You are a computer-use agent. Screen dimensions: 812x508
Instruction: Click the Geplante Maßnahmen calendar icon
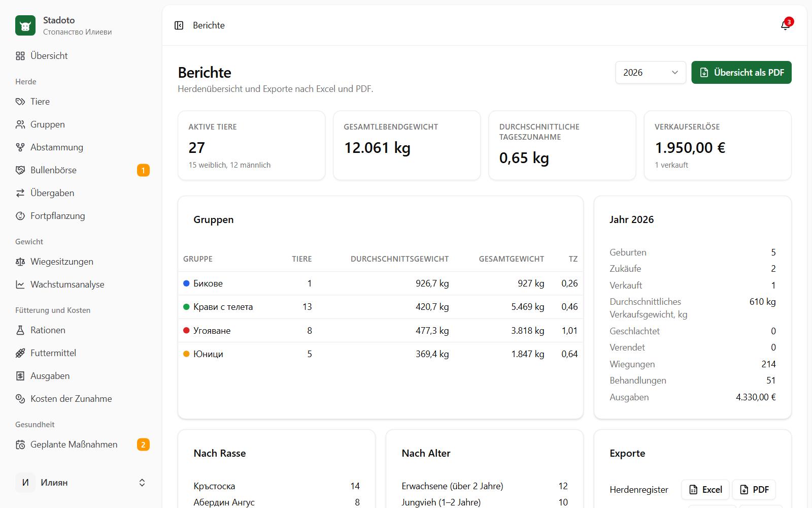(20, 444)
